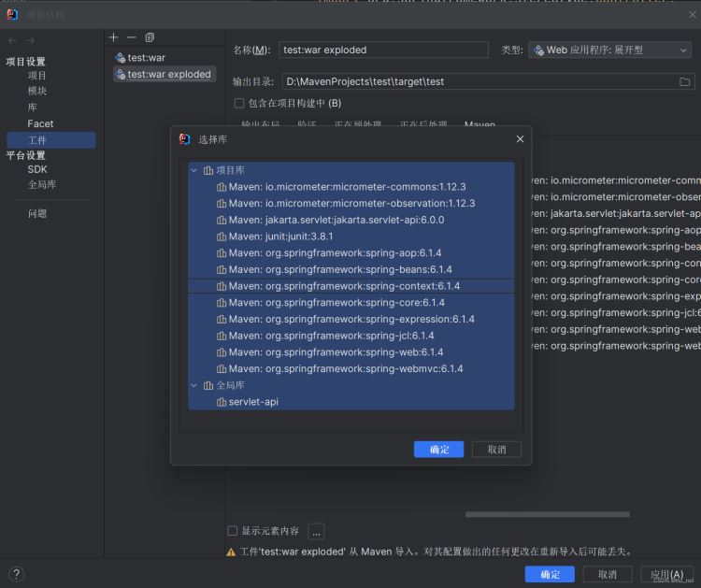The height and width of the screenshot is (588, 701).
Task: Click the library icon beside spring-jcl:6.1.4
Action: pos(222,336)
